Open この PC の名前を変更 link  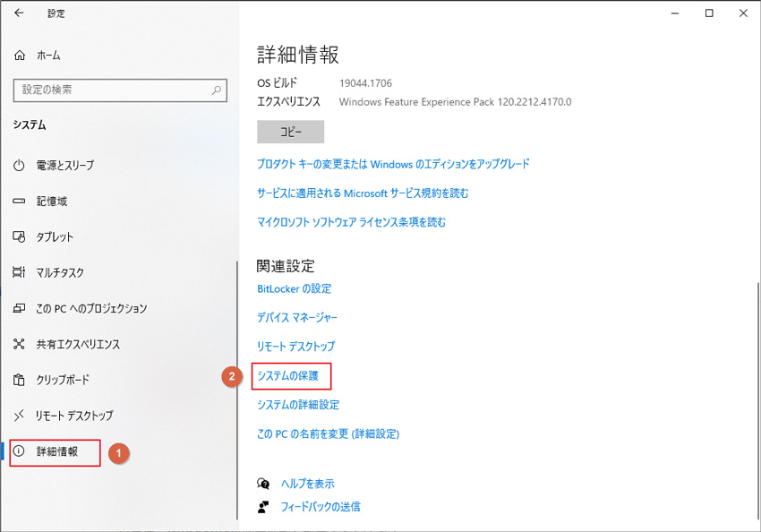(x=328, y=434)
